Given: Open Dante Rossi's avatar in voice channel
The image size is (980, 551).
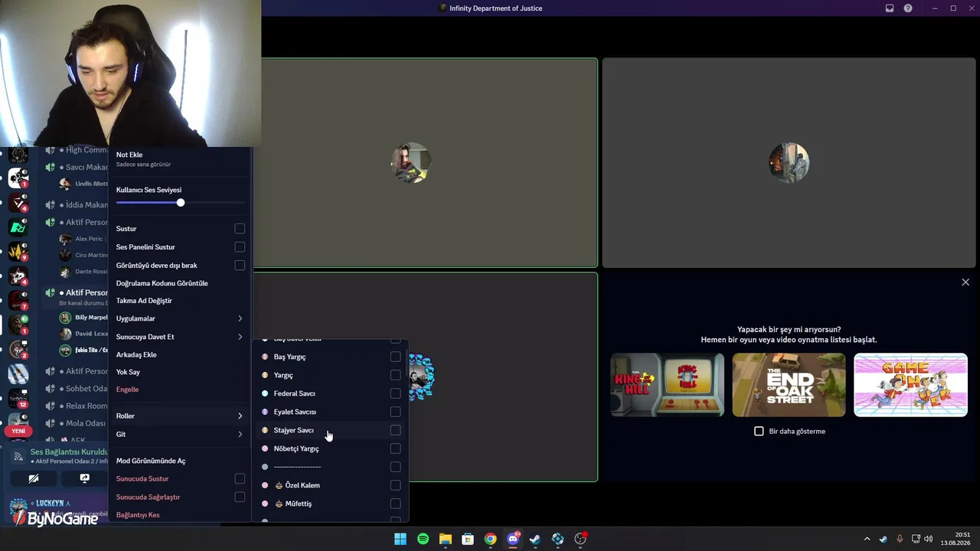Looking at the screenshot, I should pyautogui.click(x=65, y=272).
